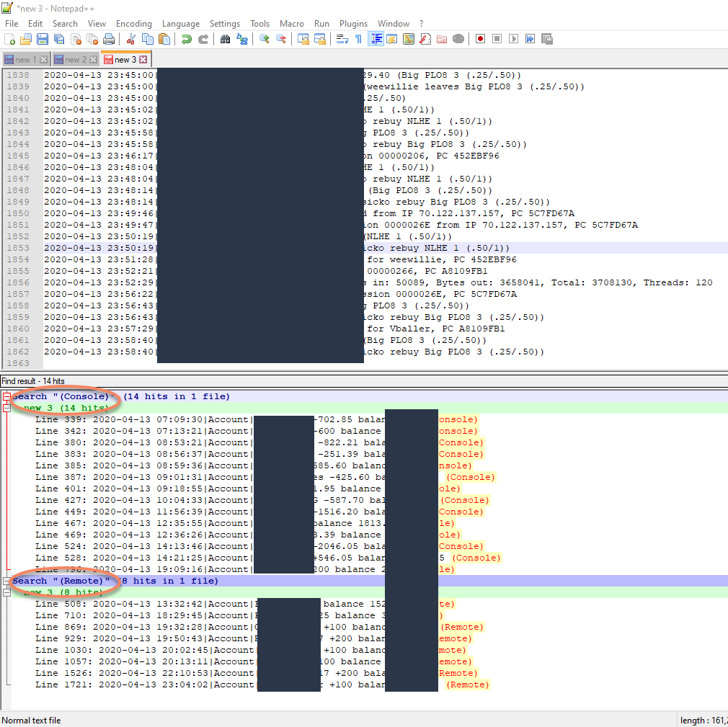Start macro recording with the red dot icon
Screen dimensions: 728x727
click(480, 39)
